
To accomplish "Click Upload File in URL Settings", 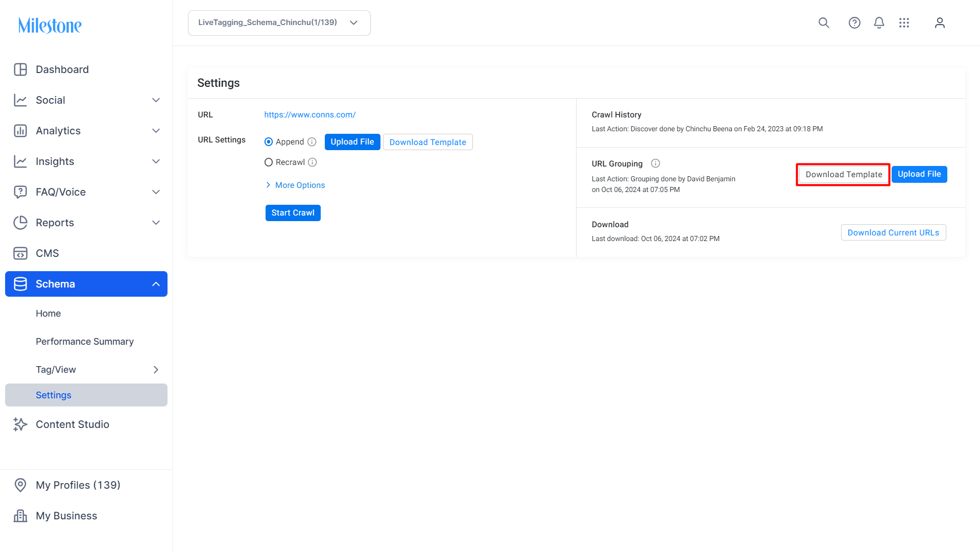I will pos(352,142).
